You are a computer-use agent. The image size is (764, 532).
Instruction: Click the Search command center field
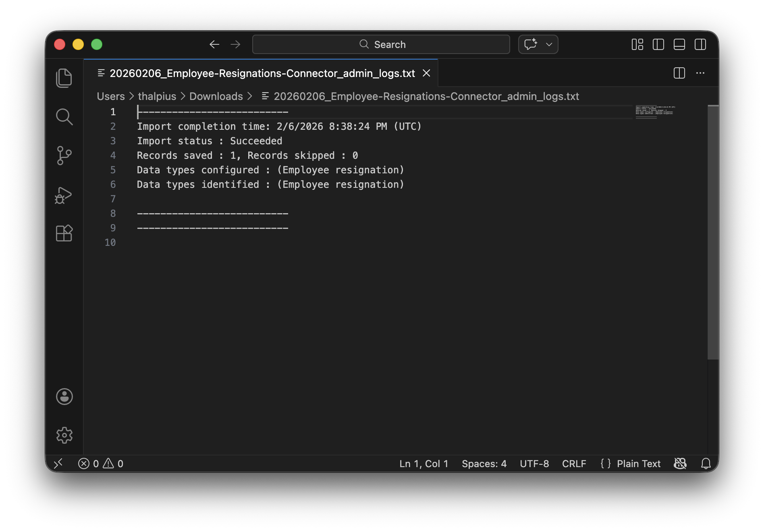[x=381, y=44]
